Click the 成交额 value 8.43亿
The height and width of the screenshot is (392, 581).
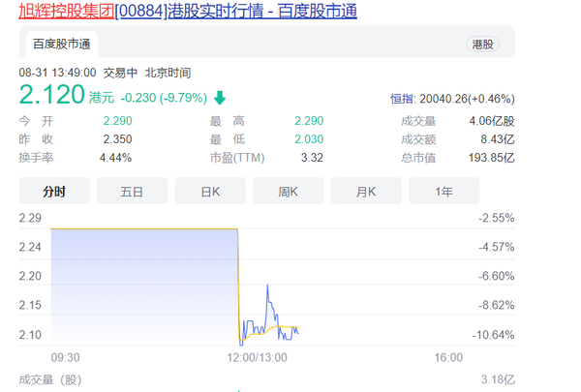498,139
